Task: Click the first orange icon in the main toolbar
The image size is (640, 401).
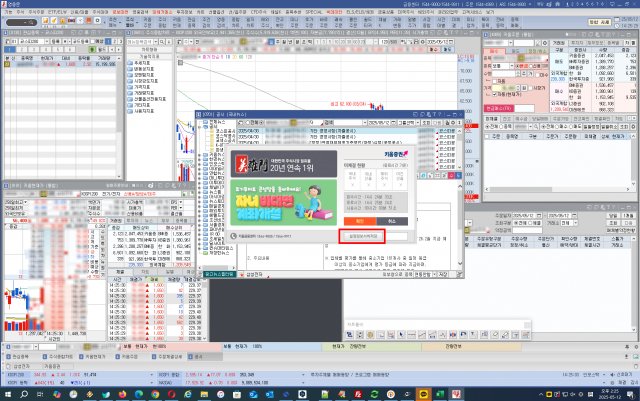Action: tap(45, 20)
